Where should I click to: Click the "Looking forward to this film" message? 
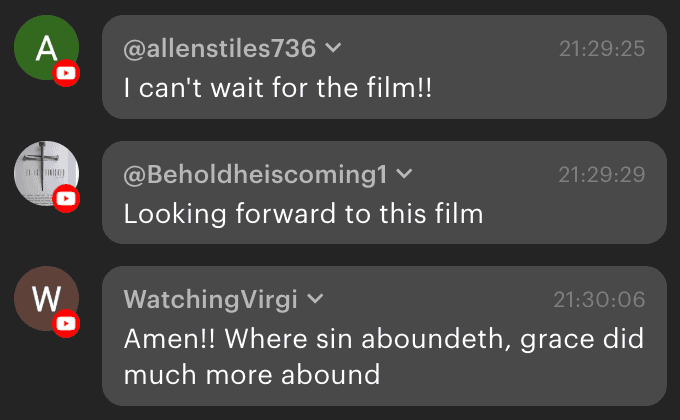click(303, 214)
